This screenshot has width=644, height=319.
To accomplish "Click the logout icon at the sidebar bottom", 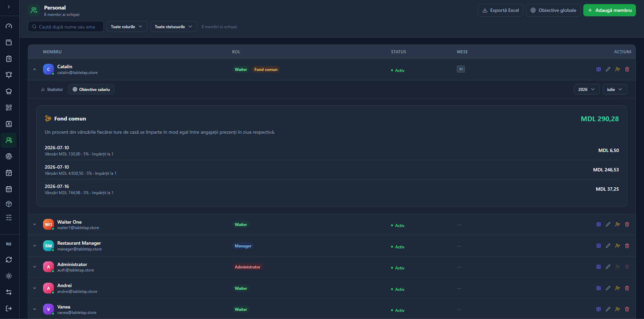I will coord(9,308).
